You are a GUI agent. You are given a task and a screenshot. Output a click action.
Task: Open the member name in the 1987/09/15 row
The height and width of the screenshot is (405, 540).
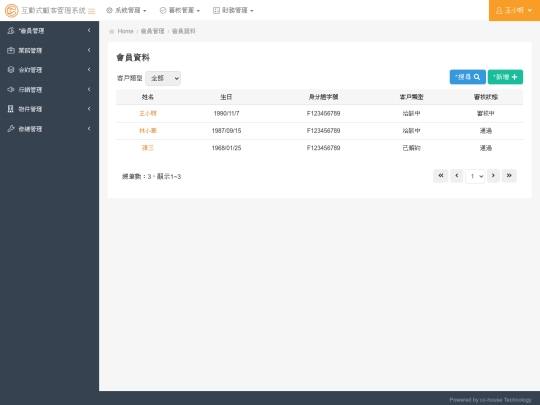(148, 131)
